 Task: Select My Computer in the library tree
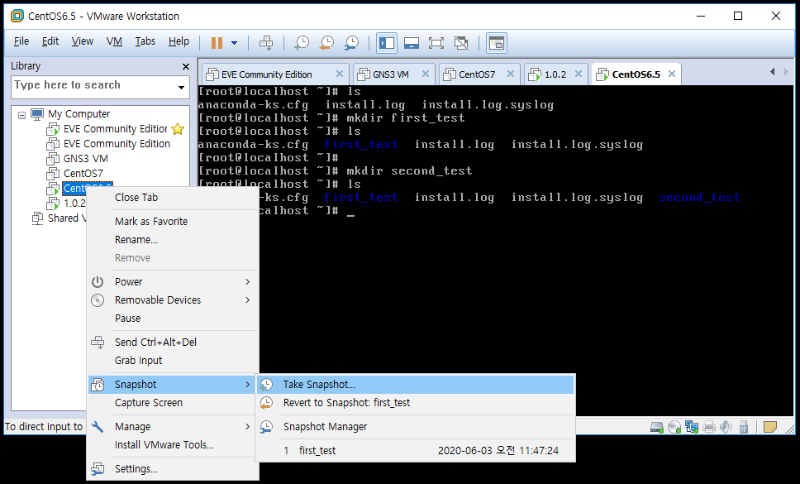coord(79,114)
